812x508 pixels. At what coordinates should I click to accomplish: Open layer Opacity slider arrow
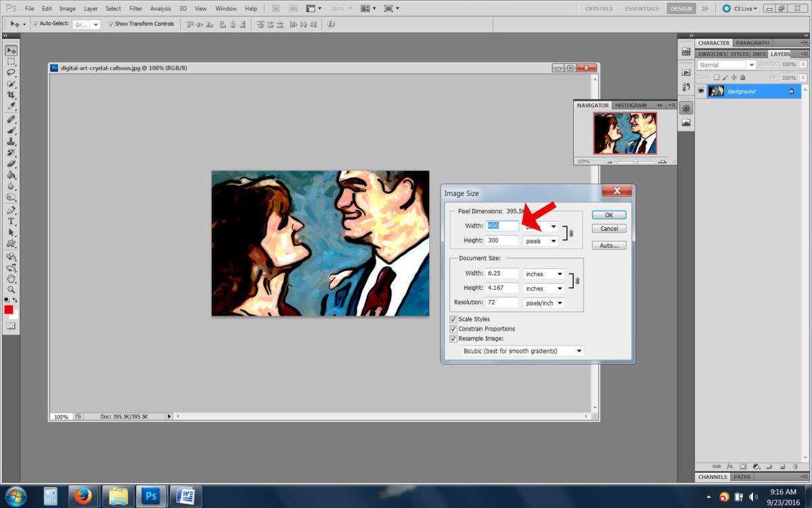(802, 64)
